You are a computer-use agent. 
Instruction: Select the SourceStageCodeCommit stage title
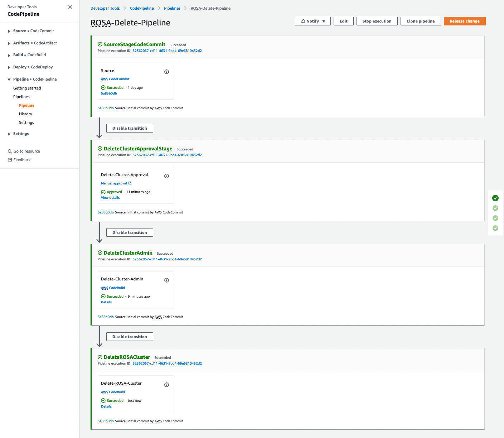(135, 44)
